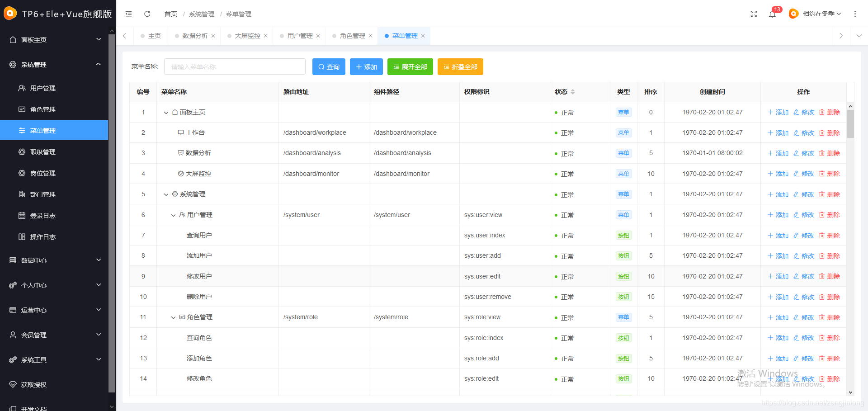Close the 数据分析 tab
The width and height of the screenshot is (868, 411).
coord(213,36)
